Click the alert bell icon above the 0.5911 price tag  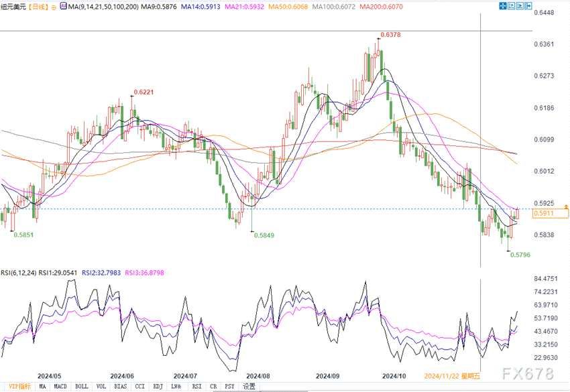(567, 208)
